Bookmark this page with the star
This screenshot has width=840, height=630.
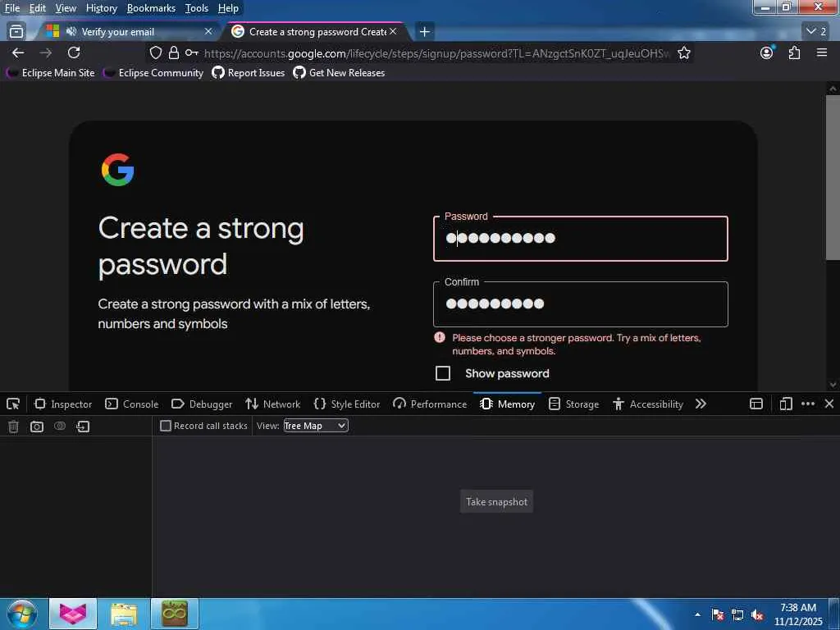point(684,52)
